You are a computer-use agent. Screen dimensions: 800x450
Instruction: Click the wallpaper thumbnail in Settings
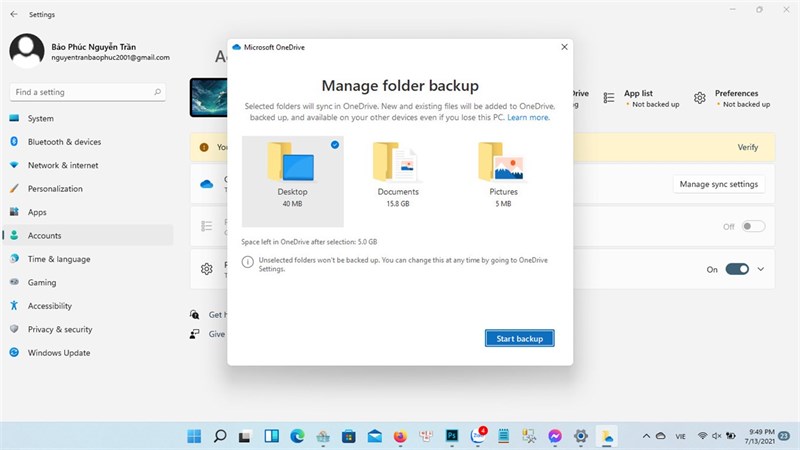pyautogui.click(x=209, y=97)
